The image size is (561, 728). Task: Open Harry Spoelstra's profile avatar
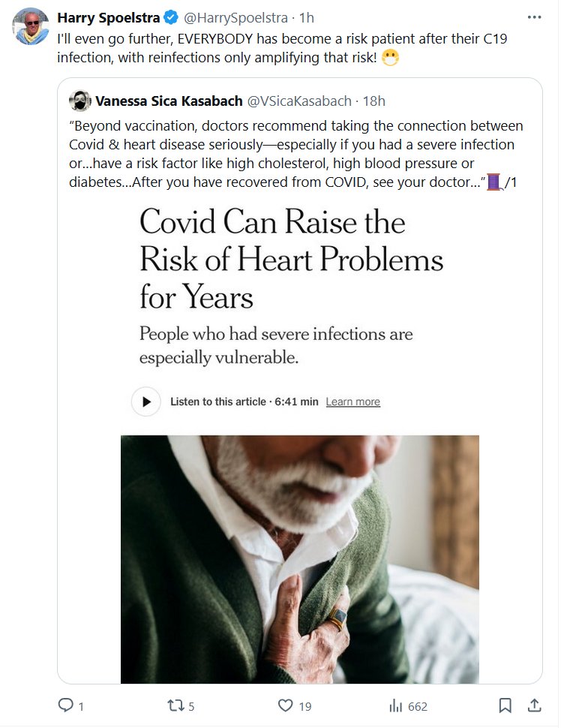tap(31, 27)
